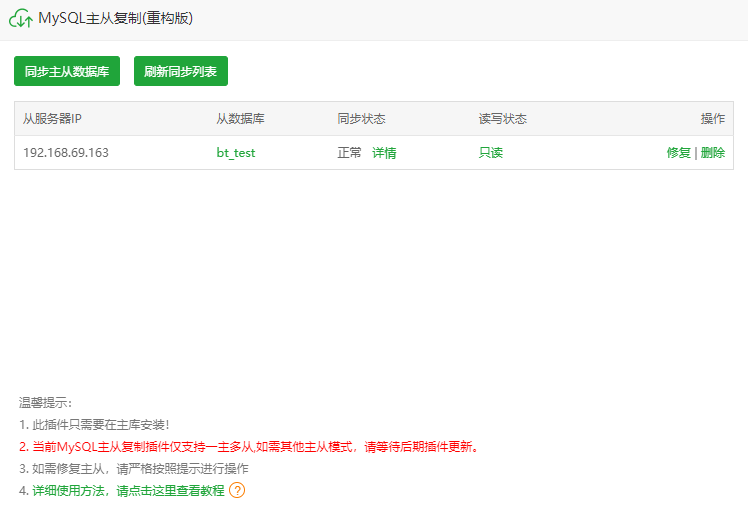Delete the slave entry via 删除

pyautogui.click(x=713, y=153)
